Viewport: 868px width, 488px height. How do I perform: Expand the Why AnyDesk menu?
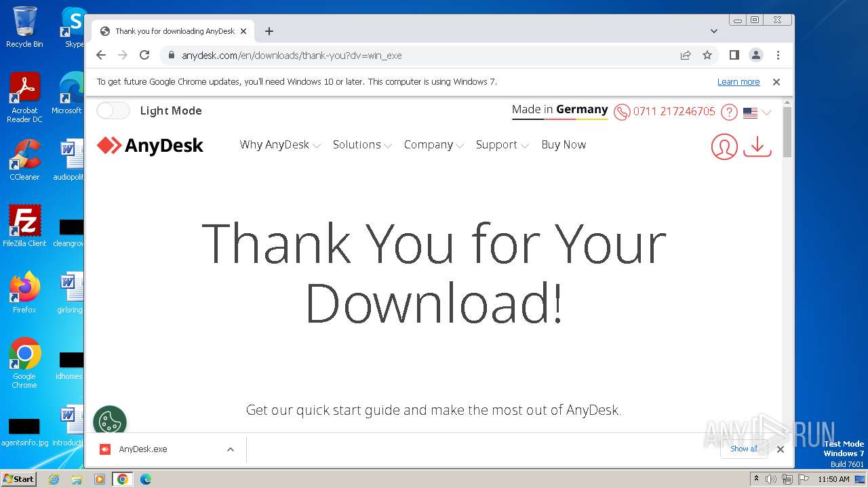pos(280,144)
